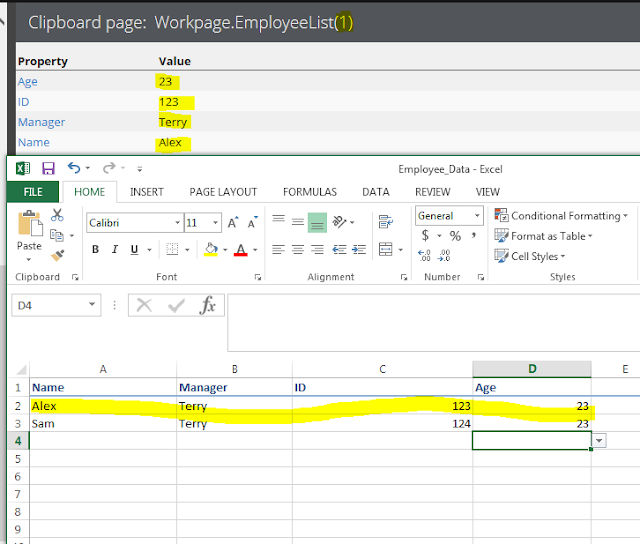This screenshot has height=544, width=640.
Task: Select the Format Painter brush
Action: pos(57,255)
